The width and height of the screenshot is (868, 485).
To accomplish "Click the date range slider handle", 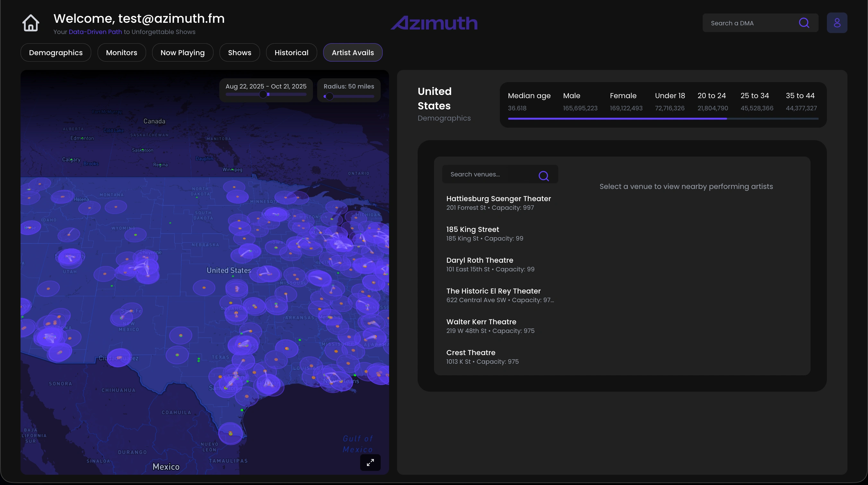I will pyautogui.click(x=263, y=95).
